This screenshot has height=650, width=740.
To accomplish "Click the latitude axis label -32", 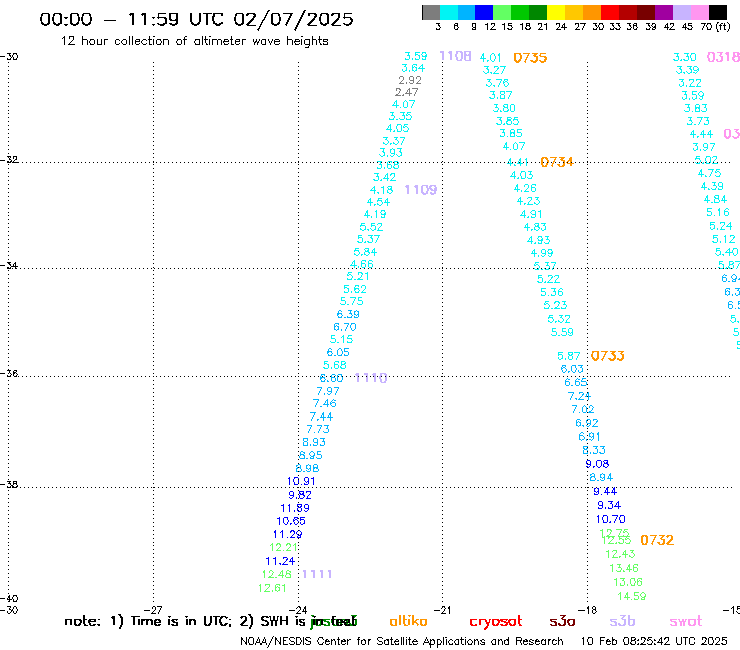I will tap(9, 160).
